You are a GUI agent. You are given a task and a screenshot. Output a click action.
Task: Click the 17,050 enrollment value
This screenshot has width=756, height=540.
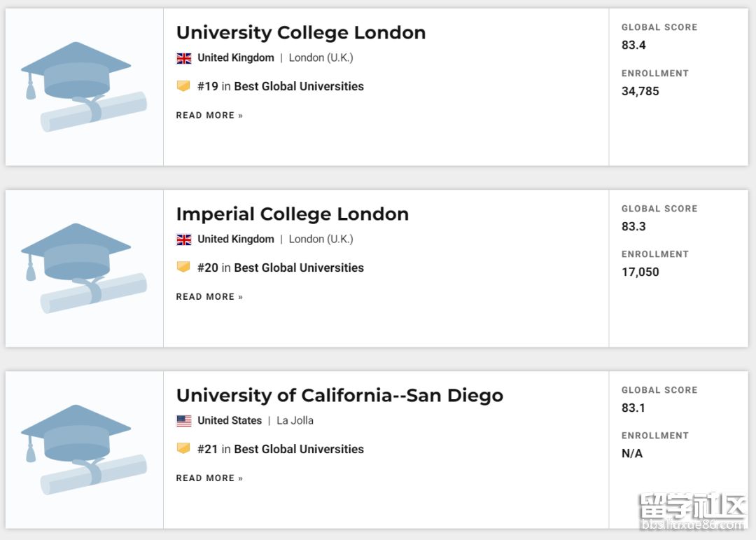coord(640,272)
